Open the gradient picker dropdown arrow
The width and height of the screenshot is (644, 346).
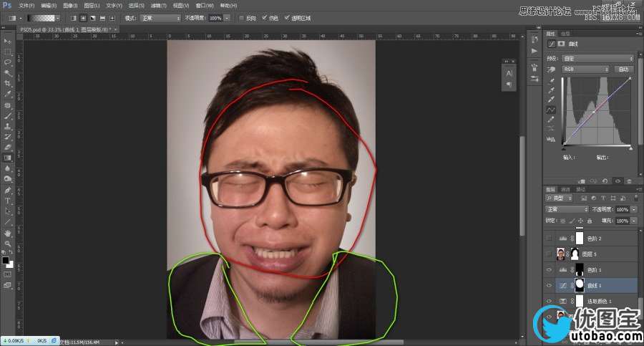point(58,18)
